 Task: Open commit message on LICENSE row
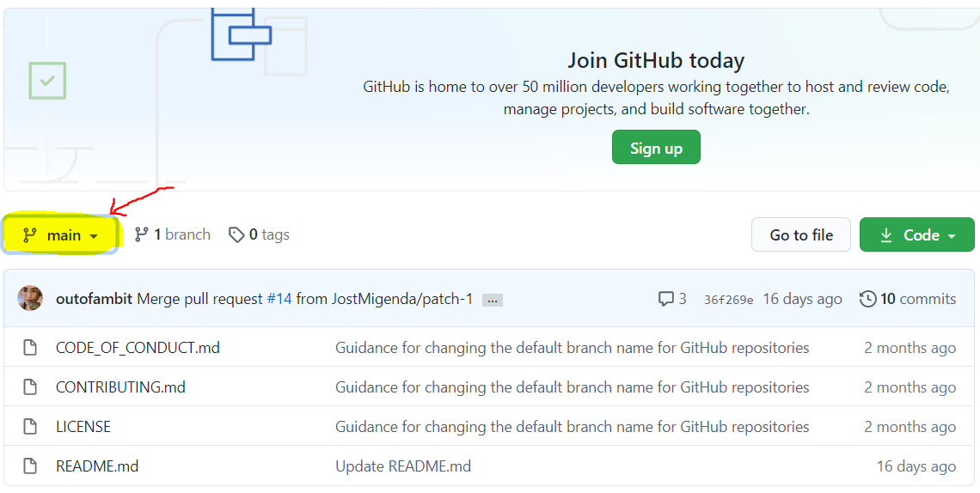point(572,427)
